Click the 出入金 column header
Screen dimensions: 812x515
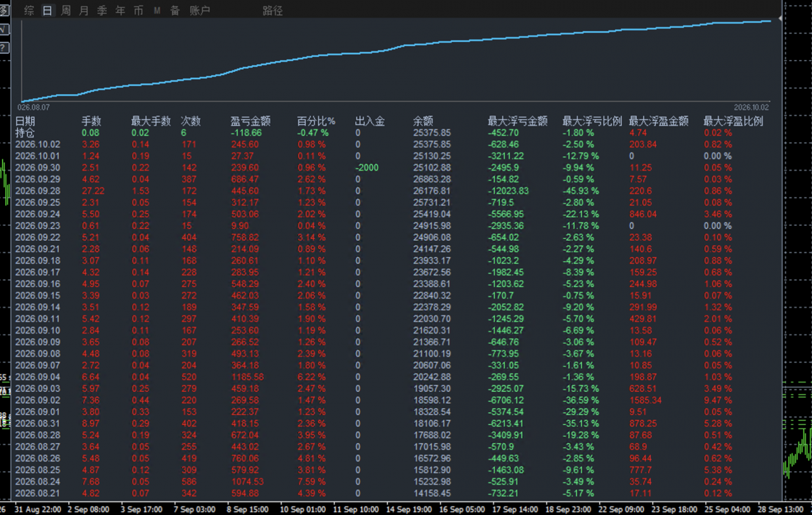[370, 121]
